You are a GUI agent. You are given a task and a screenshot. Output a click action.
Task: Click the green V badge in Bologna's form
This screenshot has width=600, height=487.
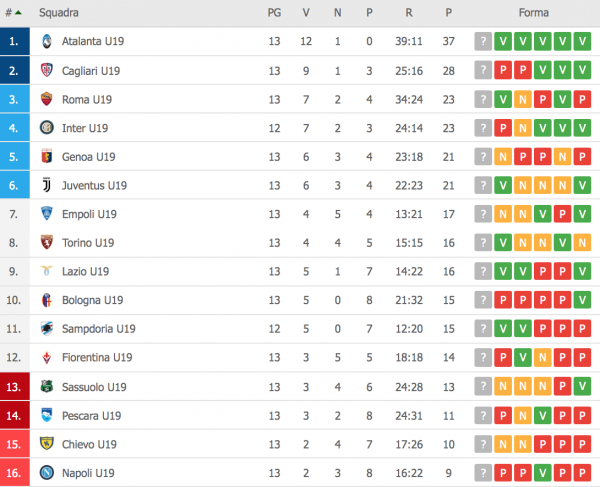pyautogui.click(x=582, y=300)
